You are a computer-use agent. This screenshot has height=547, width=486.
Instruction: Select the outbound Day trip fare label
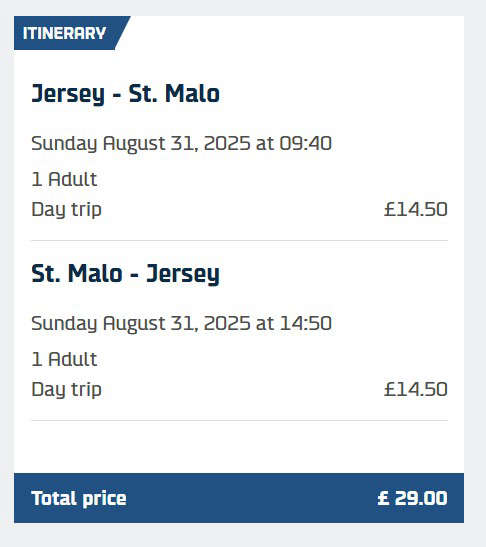[67, 210]
